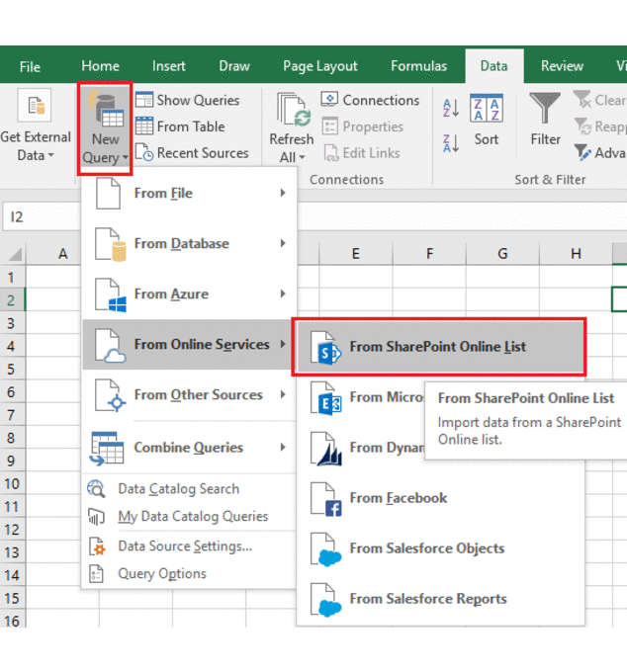627x672 pixels.
Task: Open Query Options
Action: click(189, 574)
